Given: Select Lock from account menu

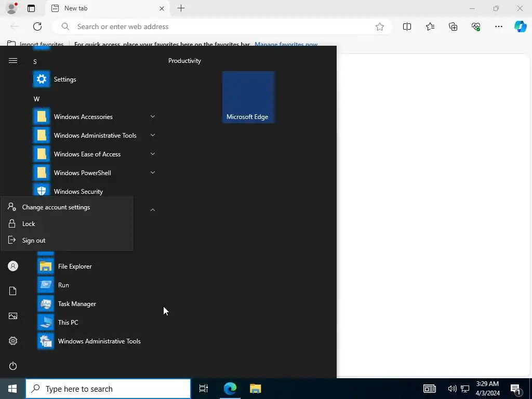Looking at the screenshot, I should coord(67,223).
